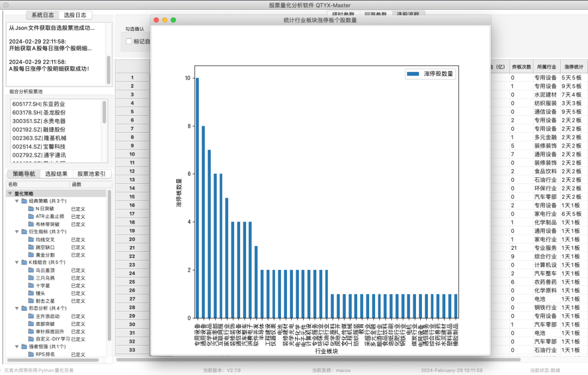Collapse the 经典策略 (共3个) group
The image size is (588, 375).
click(x=17, y=201)
